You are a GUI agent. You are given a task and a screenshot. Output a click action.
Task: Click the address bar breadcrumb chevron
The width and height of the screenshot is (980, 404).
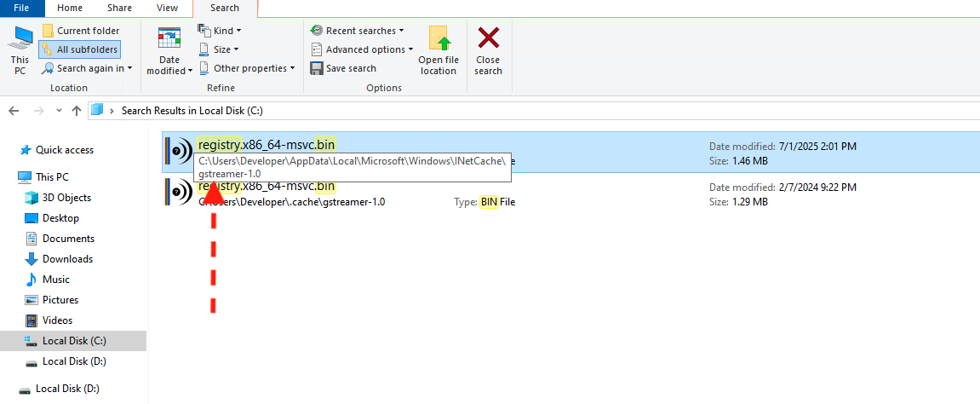point(112,111)
